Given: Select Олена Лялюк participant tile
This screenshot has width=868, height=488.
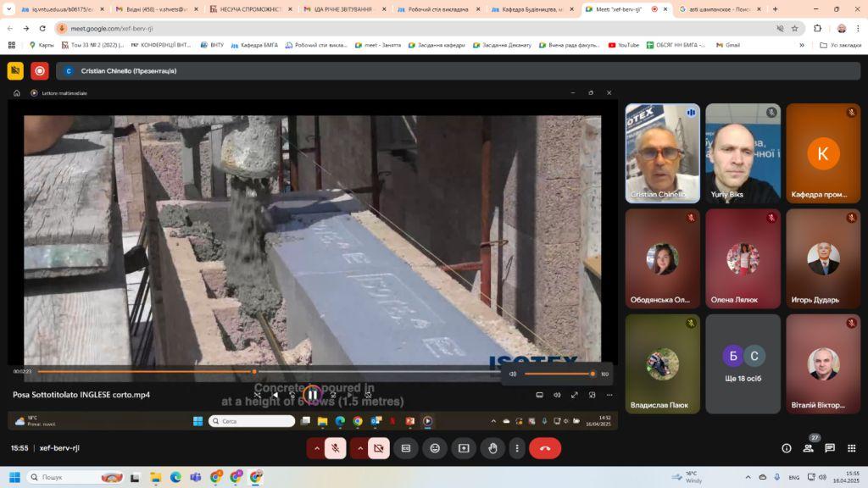Looking at the screenshot, I should point(743,258).
